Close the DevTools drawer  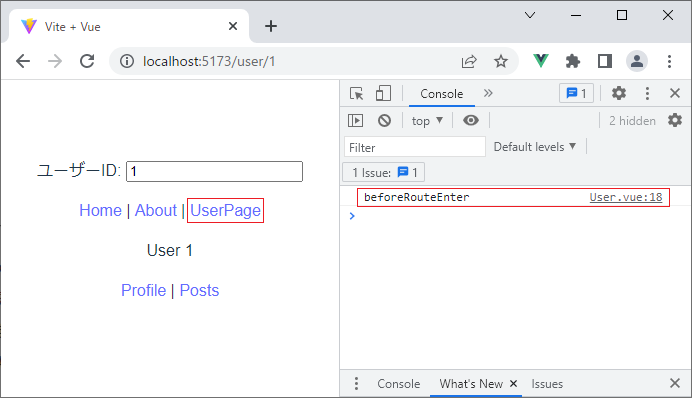(x=675, y=383)
